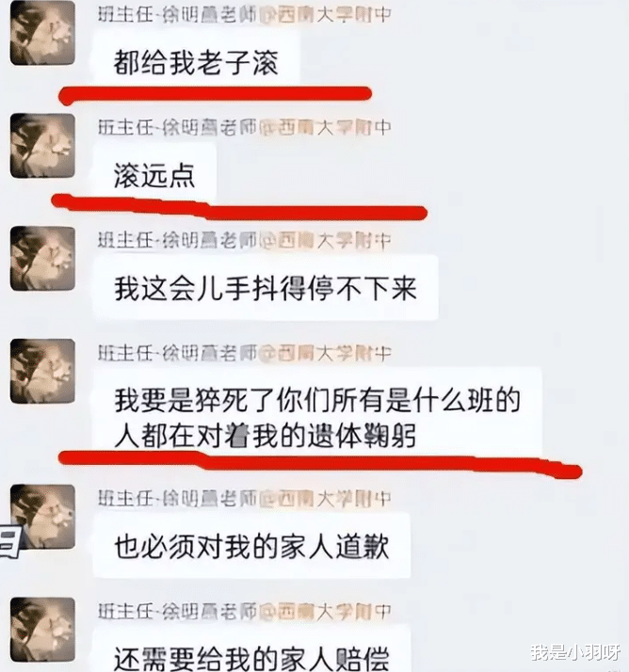Image resolution: width=629 pixels, height=672 pixels.
Task: Tap avatar beside '也必须对我的家人道歉' message
Action: coord(42,518)
